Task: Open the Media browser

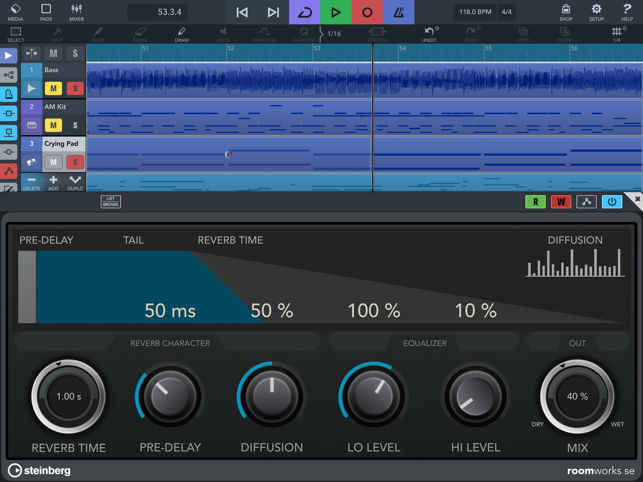Action: pyautogui.click(x=15, y=12)
